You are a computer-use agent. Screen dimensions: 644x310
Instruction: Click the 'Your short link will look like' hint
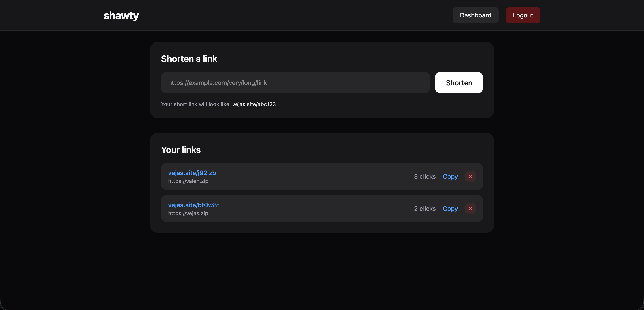point(195,104)
